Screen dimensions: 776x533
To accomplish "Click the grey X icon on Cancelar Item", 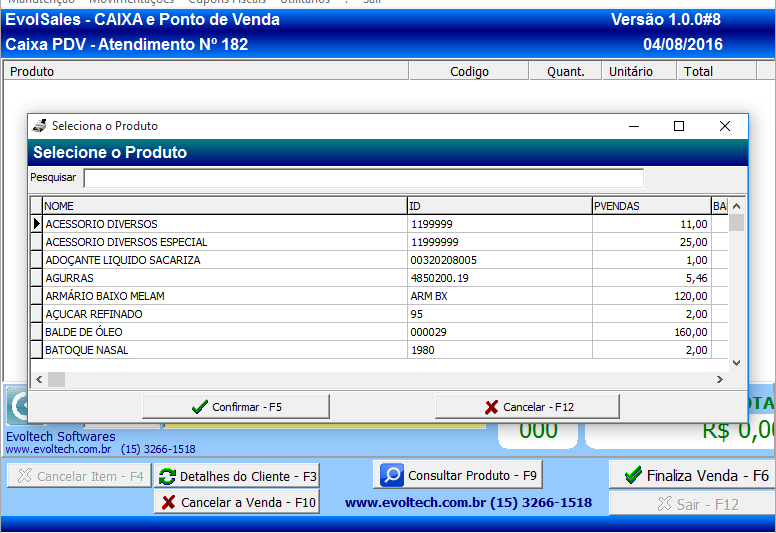I will [24, 476].
